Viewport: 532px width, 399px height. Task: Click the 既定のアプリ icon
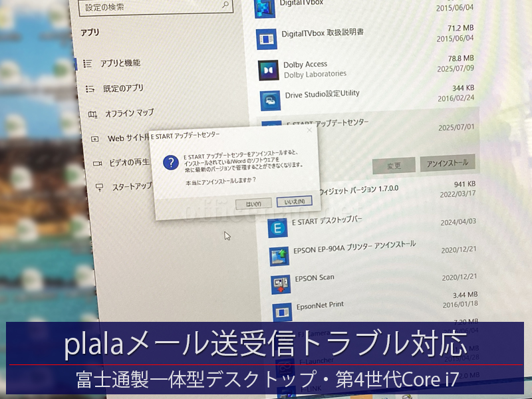pos(90,89)
